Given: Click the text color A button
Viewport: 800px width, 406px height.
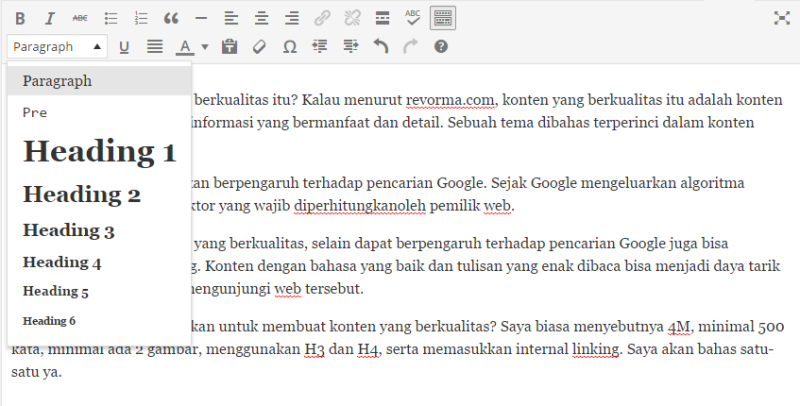Looking at the screenshot, I should point(186,47).
